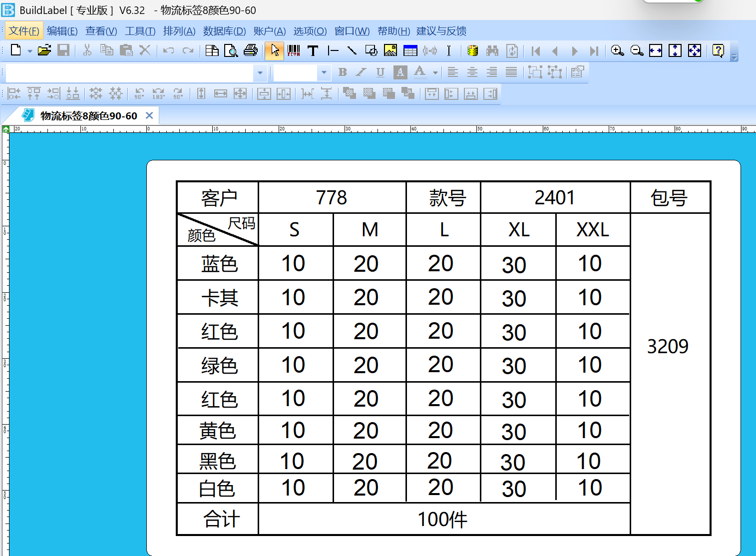Select the XXL size header
756x556 pixels.
coord(593,230)
